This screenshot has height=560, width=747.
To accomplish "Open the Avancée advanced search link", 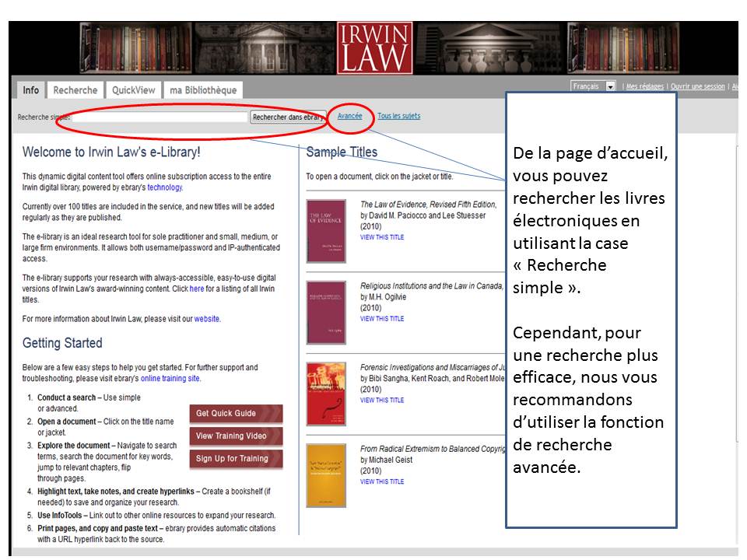I will (349, 116).
